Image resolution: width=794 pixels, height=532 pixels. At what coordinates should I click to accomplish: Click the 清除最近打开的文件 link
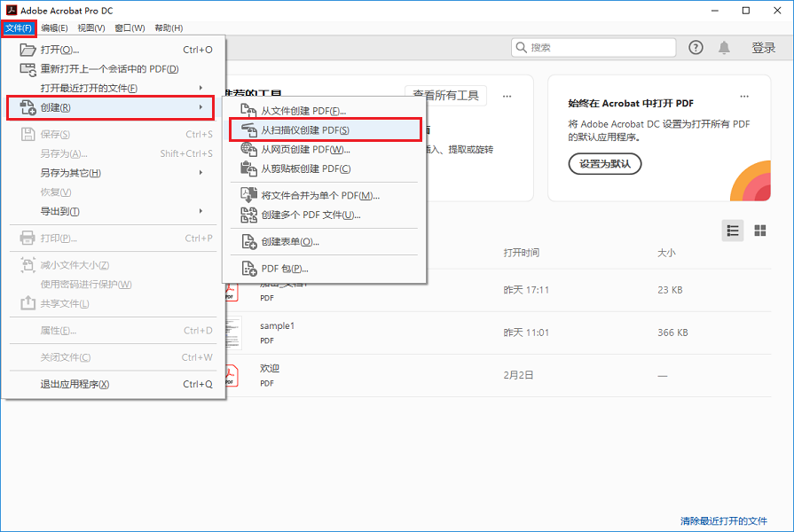pyautogui.click(x=724, y=520)
